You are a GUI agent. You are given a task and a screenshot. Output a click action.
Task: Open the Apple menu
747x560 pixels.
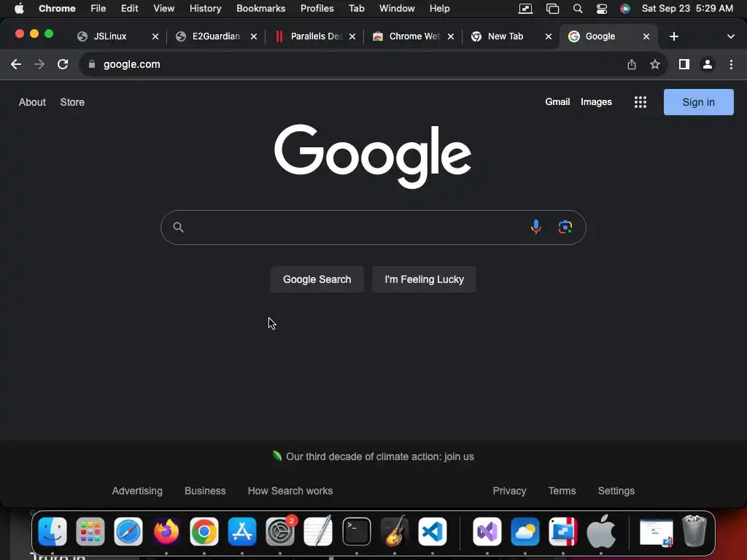(x=19, y=9)
